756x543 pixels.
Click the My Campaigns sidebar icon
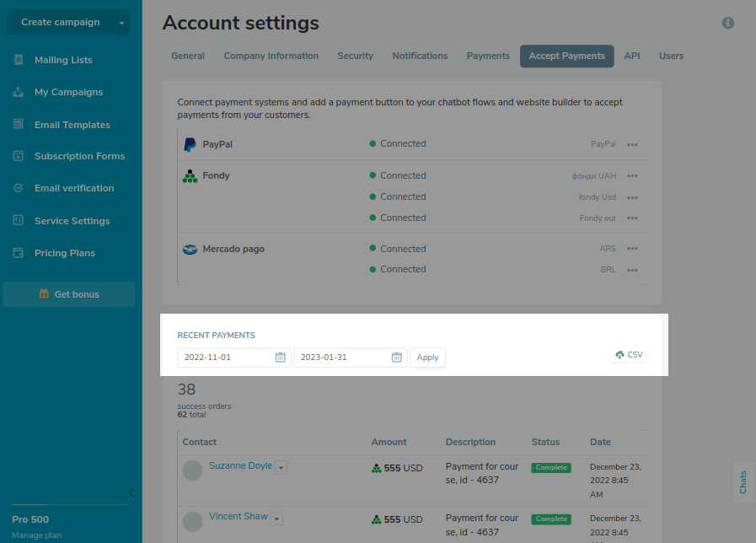[x=18, y=92]
